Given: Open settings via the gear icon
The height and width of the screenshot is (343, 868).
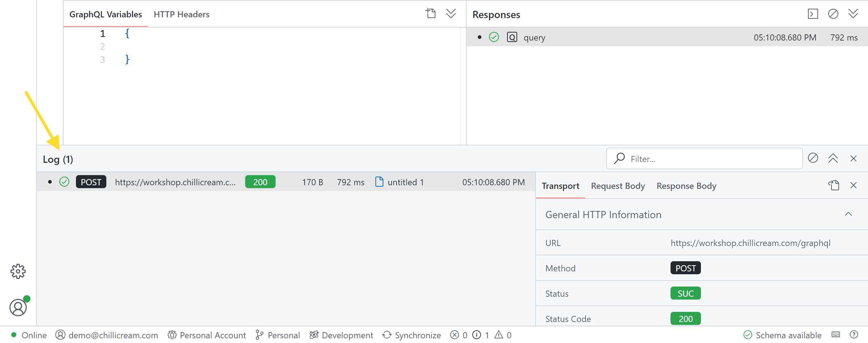Looking at the screenshot, I should click(18, 271).
